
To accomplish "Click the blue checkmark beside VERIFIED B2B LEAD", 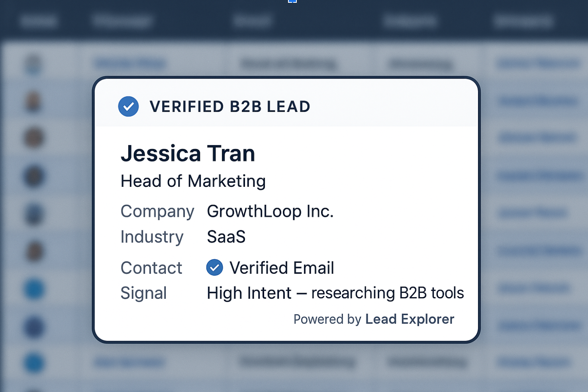I will (128, 106).
